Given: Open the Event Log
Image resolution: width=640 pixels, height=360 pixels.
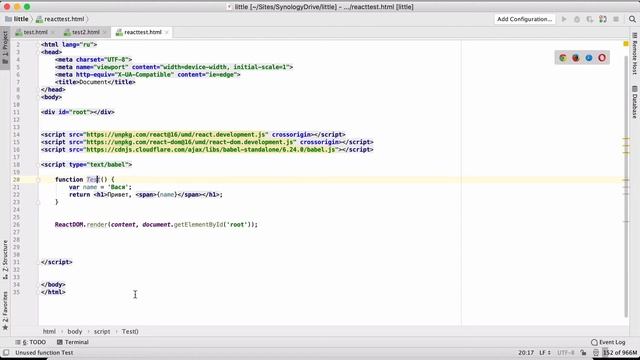Looking at the screenshot, I should [x=608, y=342].
